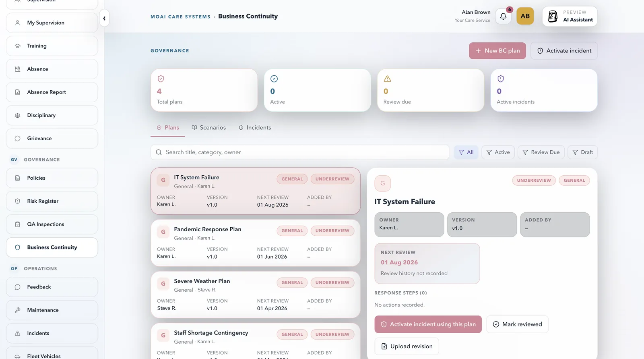This screenshot has height=359, width=644.
Task: Click the Upload revision button
Action: tap(407, 347)
